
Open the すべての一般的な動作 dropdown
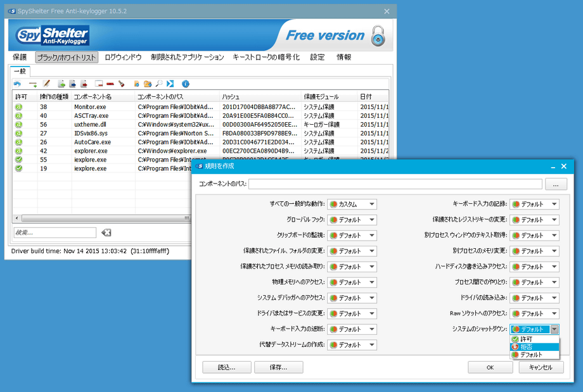352,204
